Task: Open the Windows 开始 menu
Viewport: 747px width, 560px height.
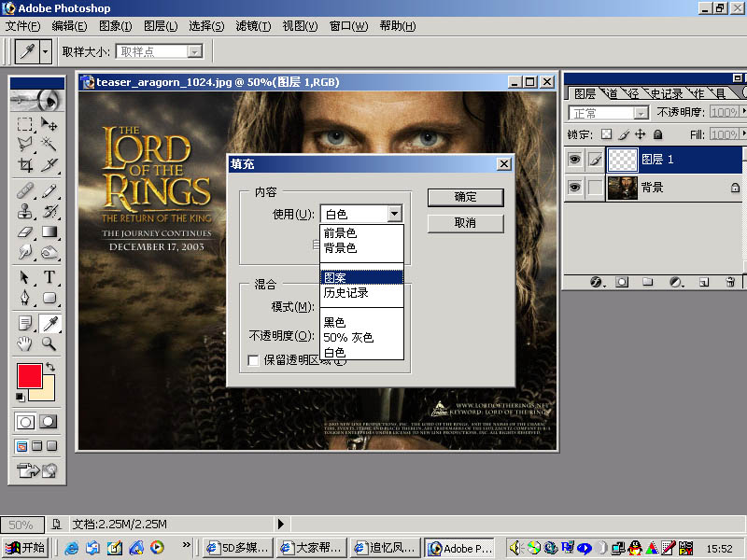Action: point(25,548)
